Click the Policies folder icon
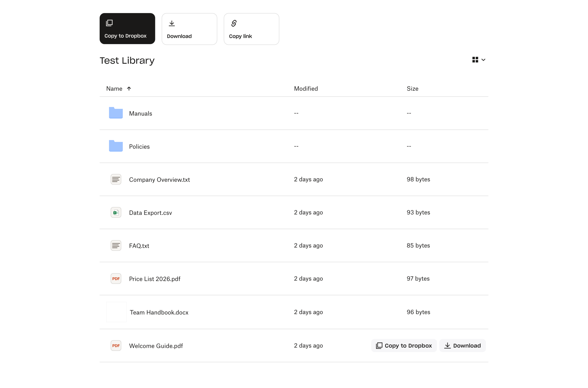The height and width of the screenshot is (388, 588). [x=116, y=146]
